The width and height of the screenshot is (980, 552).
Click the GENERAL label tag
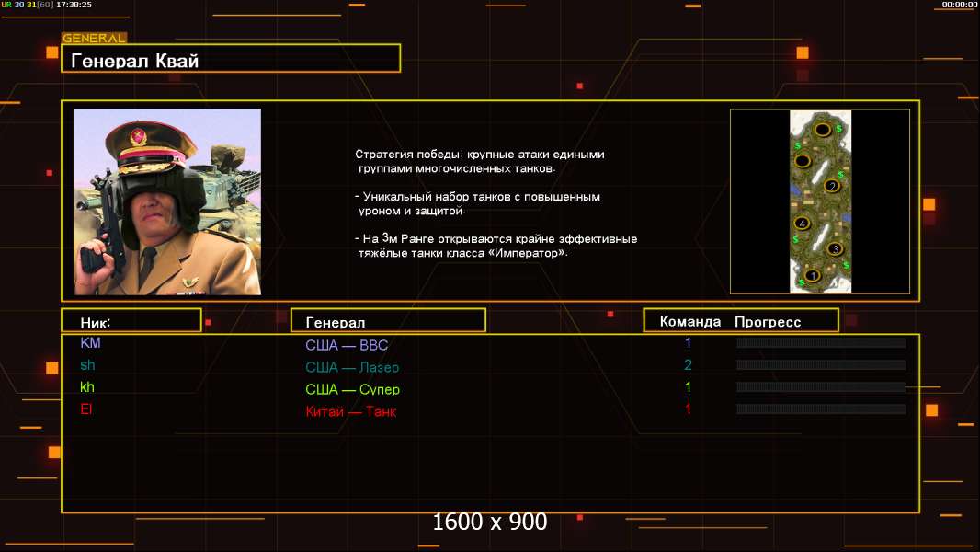coord(94,38)
